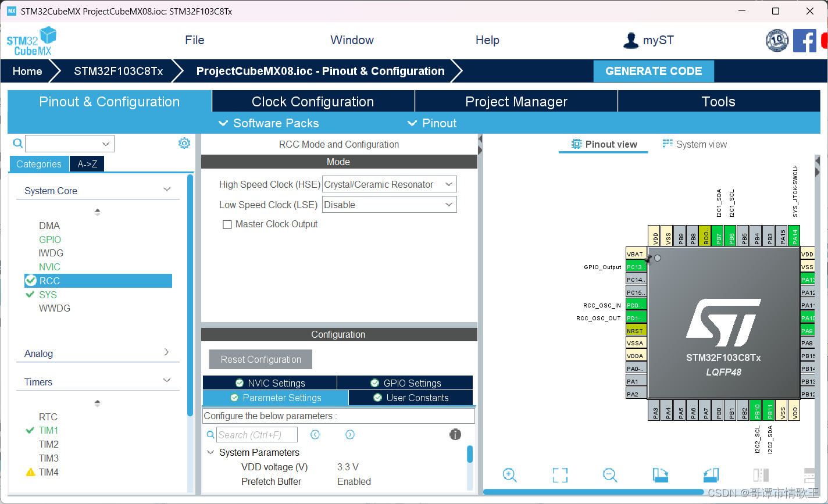Rotate the chip clockwise

pyautogui.click(x=661, y=475)
